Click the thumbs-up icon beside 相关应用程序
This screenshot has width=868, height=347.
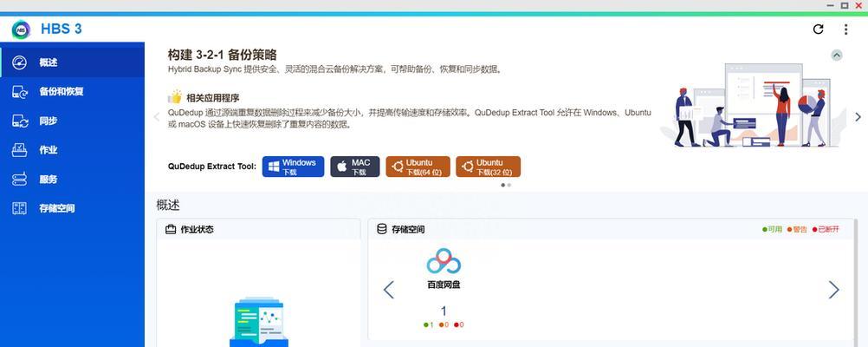(175, 97)
